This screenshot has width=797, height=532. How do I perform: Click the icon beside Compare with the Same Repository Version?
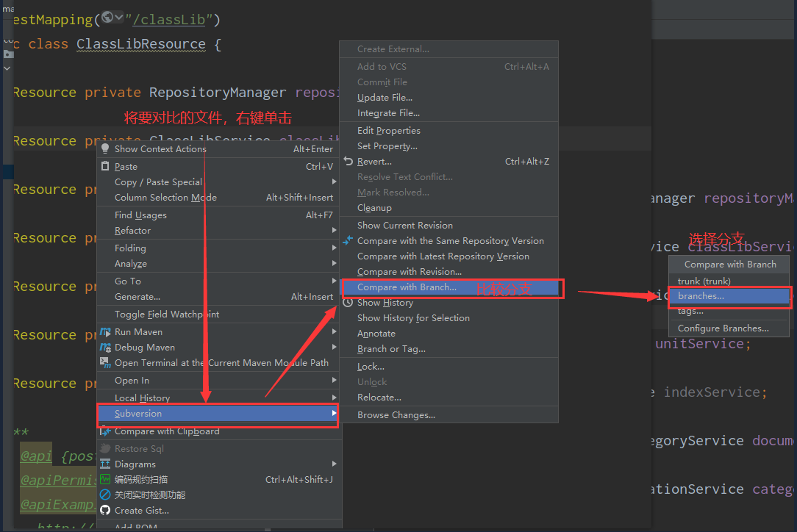[x=349, y=240]
